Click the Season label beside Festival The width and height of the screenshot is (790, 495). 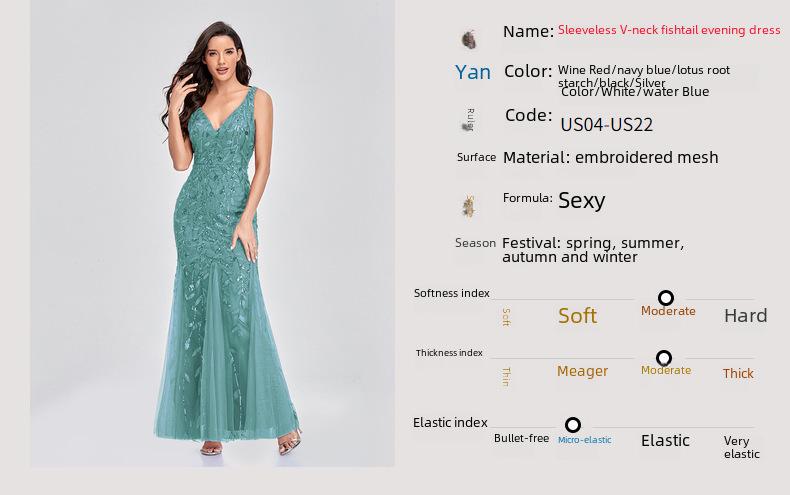[x=475, y=243]
